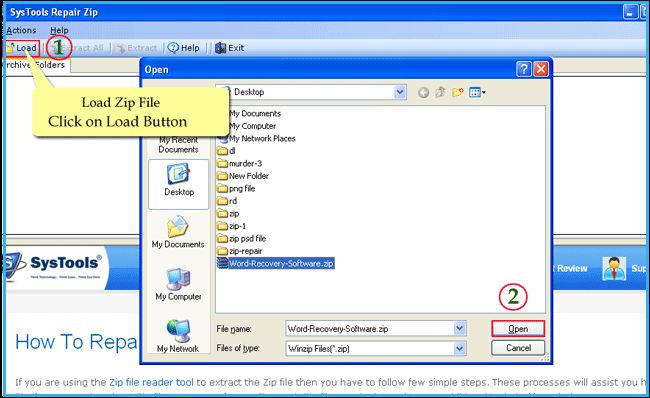
Task: Click the Open button
Action: click(518, 329)
